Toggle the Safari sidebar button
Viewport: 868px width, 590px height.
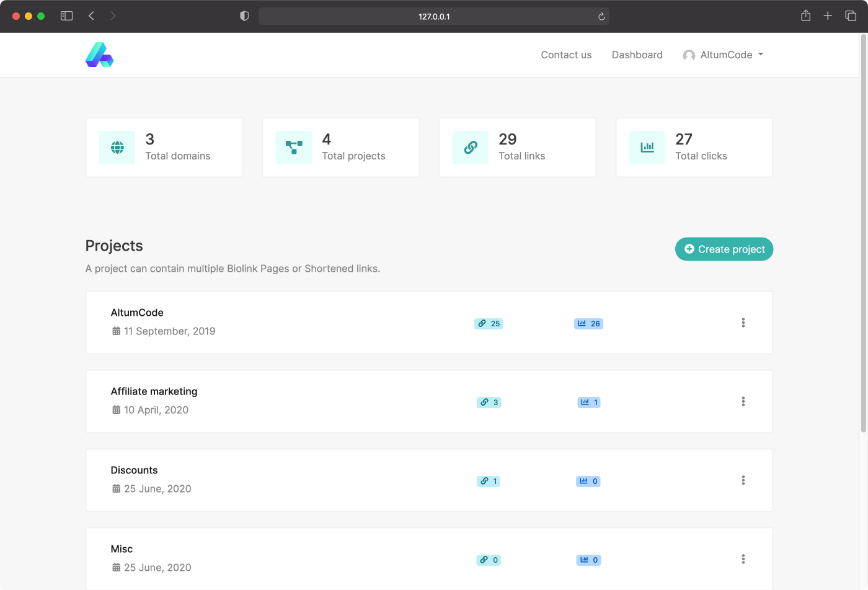[67, 16]
